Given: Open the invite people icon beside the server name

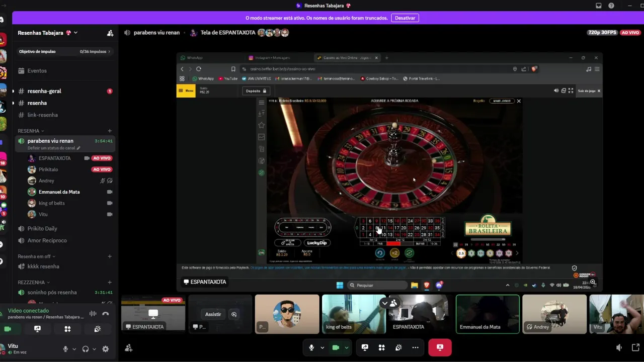Looking at the screenshot, I should [x=110, y=33].
